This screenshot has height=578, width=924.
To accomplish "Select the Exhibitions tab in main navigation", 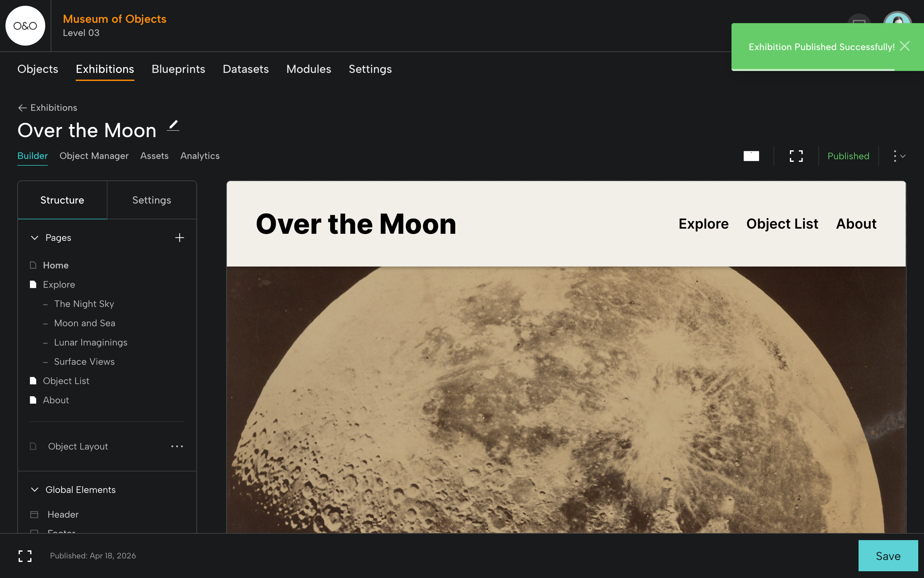I will pos(105,69).
